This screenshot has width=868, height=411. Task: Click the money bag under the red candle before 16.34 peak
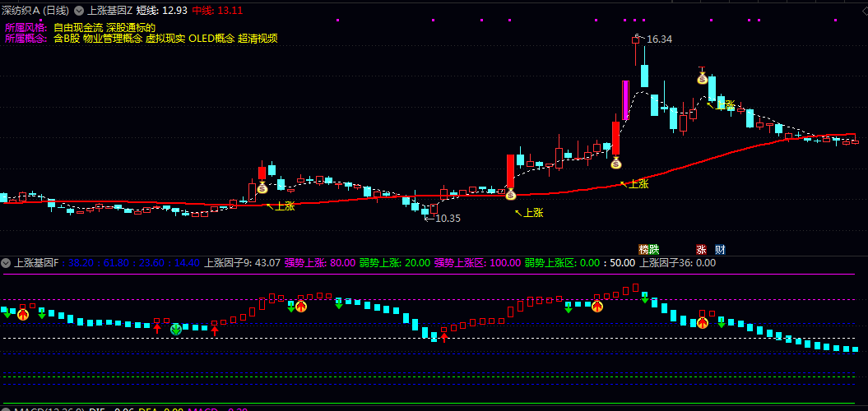(615, 164)
